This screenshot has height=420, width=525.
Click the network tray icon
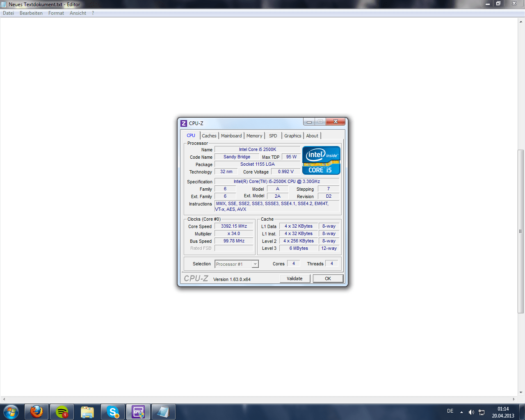pyautogui.click(x=482, y=412)
